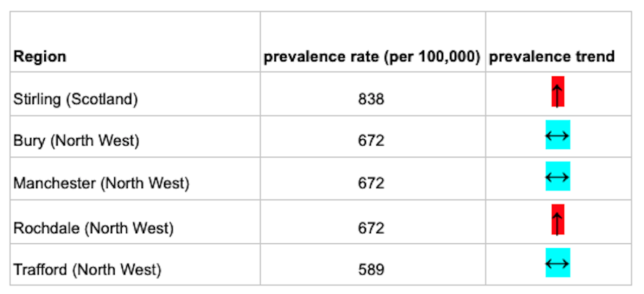644x294 pixels.
Task: Click the cyan swatch in Trafford's trend cell
Action: coord(558,262)
